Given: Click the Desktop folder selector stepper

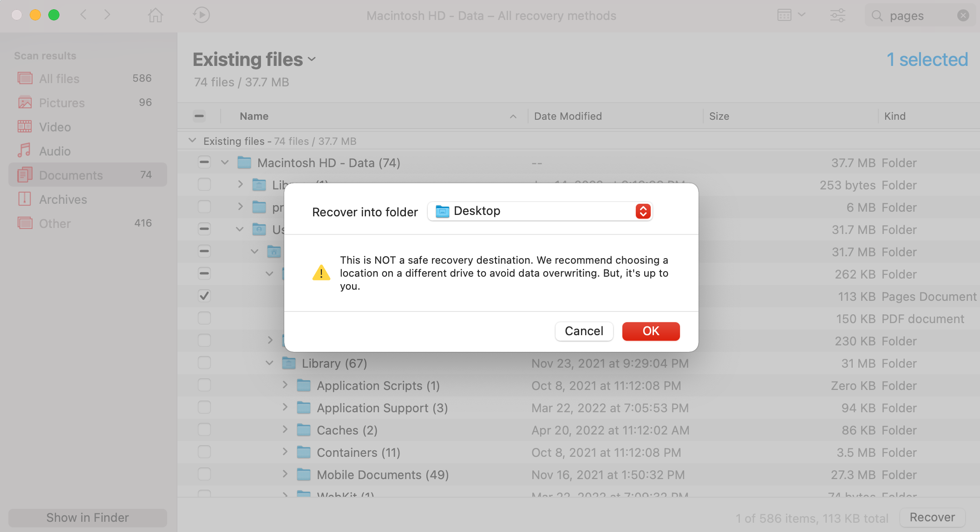Looking at the screenshot, I should (x=643, y=211).
